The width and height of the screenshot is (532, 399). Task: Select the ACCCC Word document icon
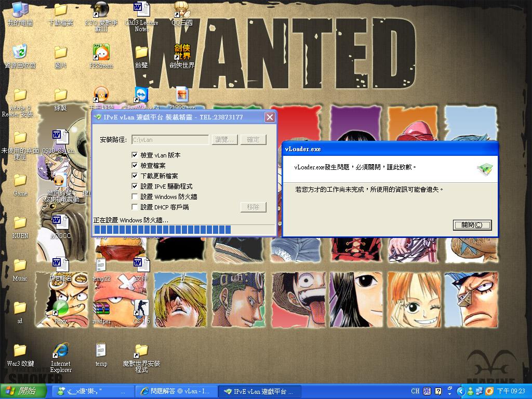point(60,227)
